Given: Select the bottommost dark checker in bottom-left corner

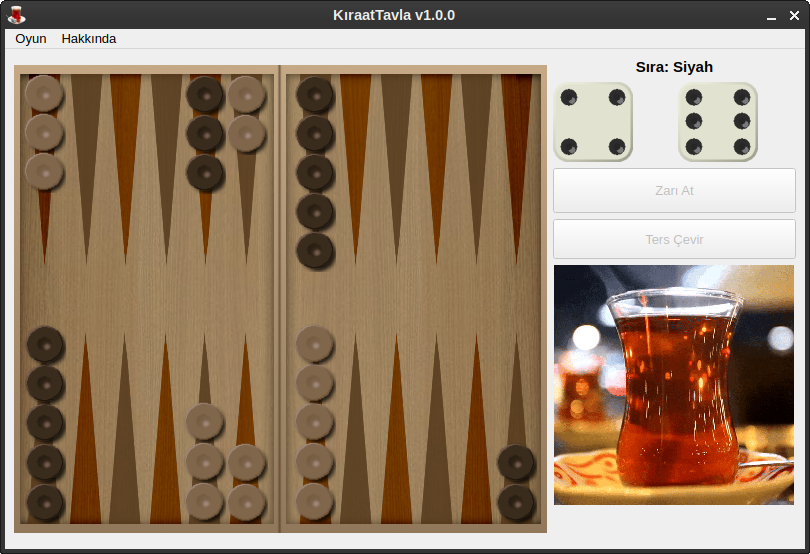Looking at the screenshot, I should point(45,501).
